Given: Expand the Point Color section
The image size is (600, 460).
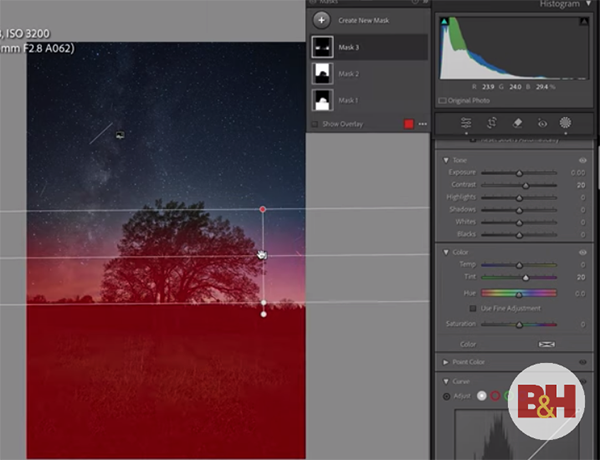Looking at the screenshot, I should 445,362.
